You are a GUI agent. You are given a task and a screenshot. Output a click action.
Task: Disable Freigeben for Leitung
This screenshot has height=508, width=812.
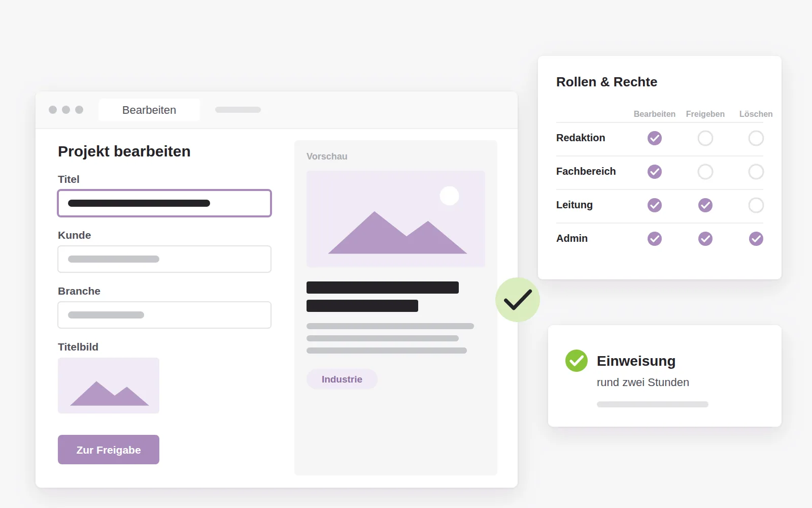pos(705,205)
